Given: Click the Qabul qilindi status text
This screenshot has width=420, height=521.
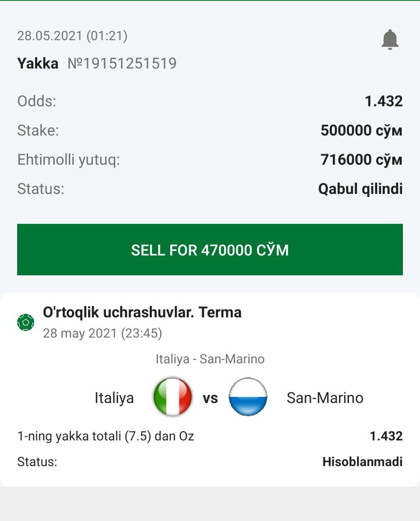Looking at the screenshot, I should 360,189.
